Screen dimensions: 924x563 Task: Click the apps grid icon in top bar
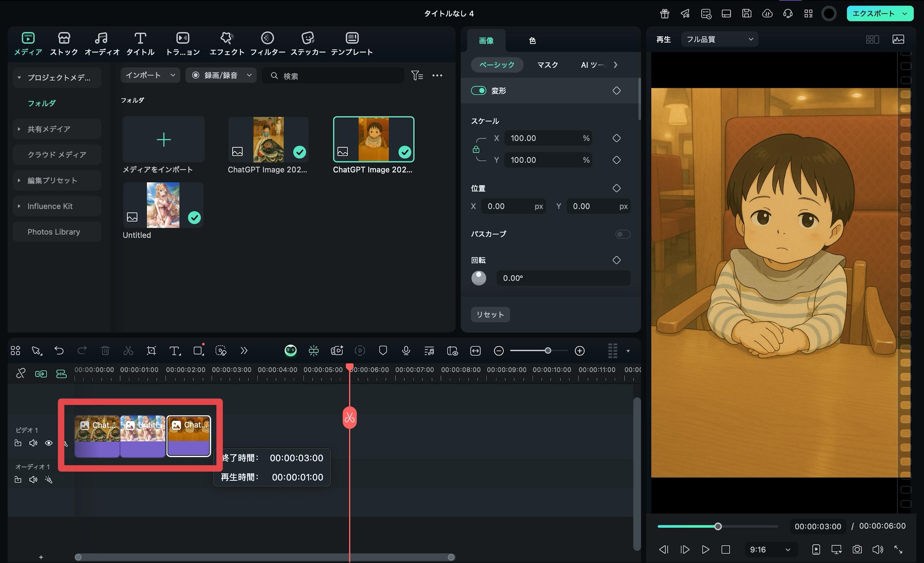pyautogui.click(x=809, y=14)
